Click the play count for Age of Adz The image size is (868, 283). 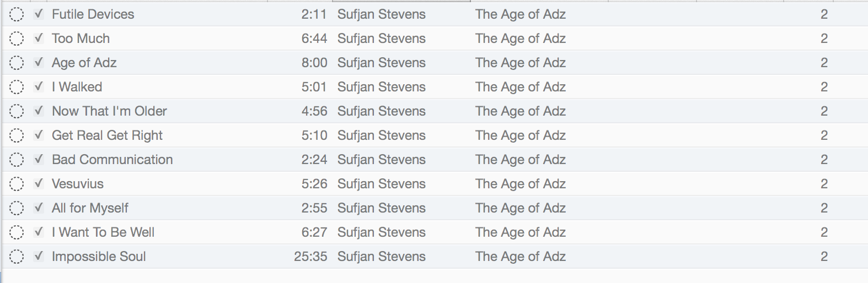point(824,63)
